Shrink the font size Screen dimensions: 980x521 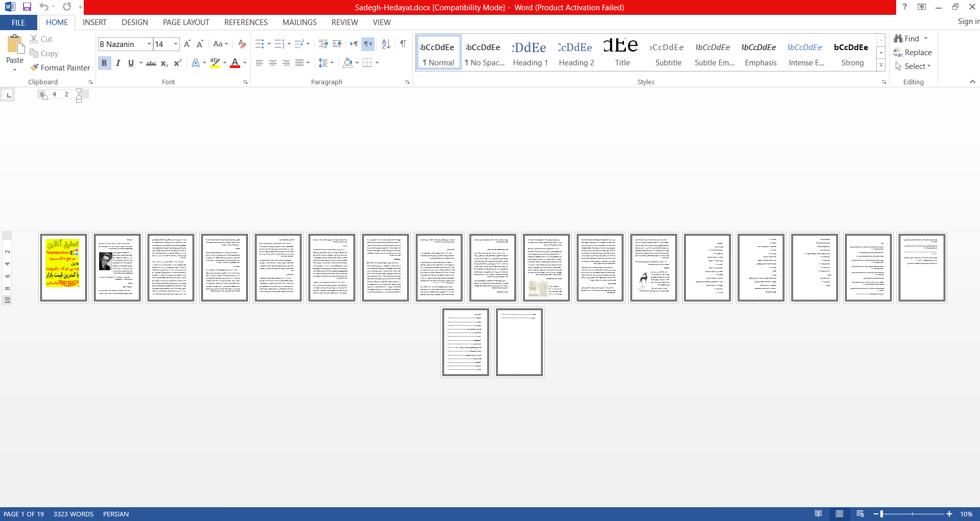click(x=200, y=44)
